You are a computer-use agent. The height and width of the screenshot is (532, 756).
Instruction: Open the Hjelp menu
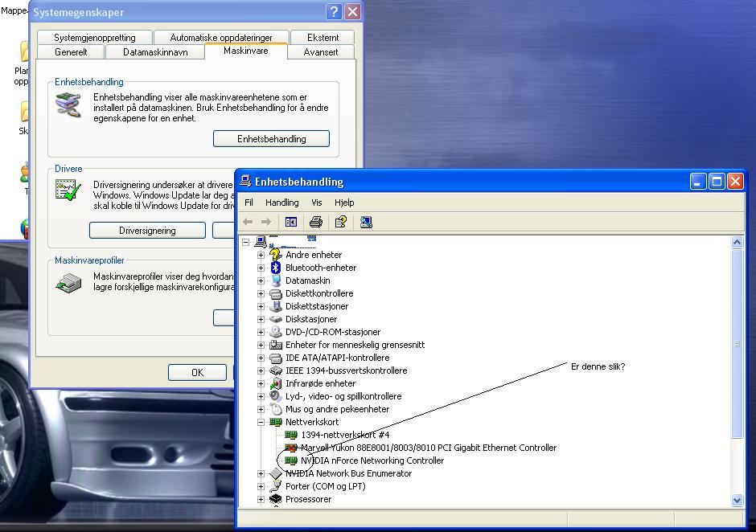coord(344,203)
